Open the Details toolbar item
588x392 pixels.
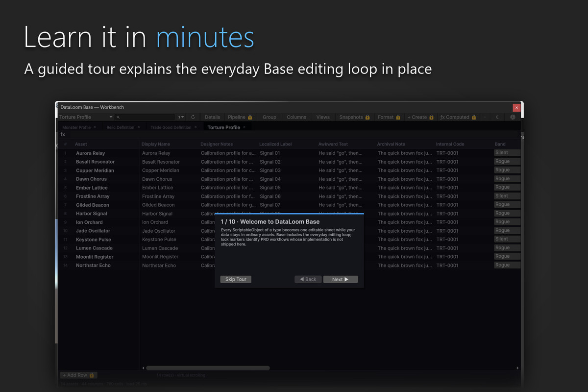tap(212, 117)
